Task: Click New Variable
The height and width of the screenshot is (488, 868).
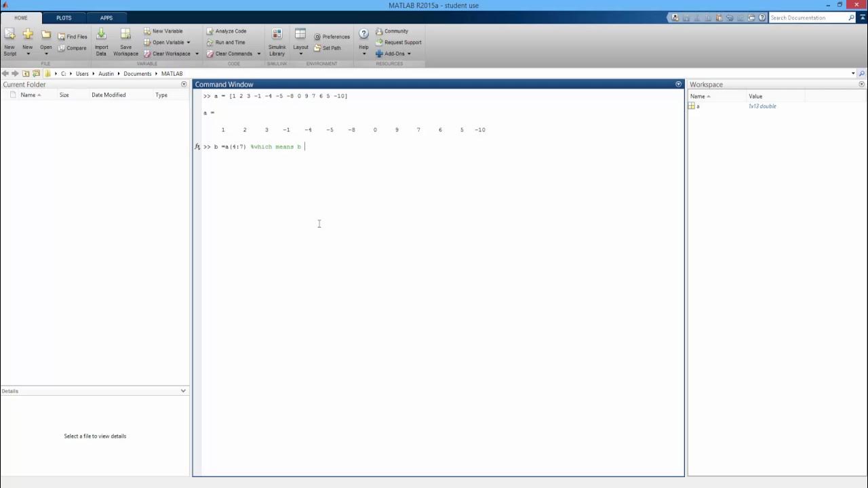Action: [x=163, y=31]
